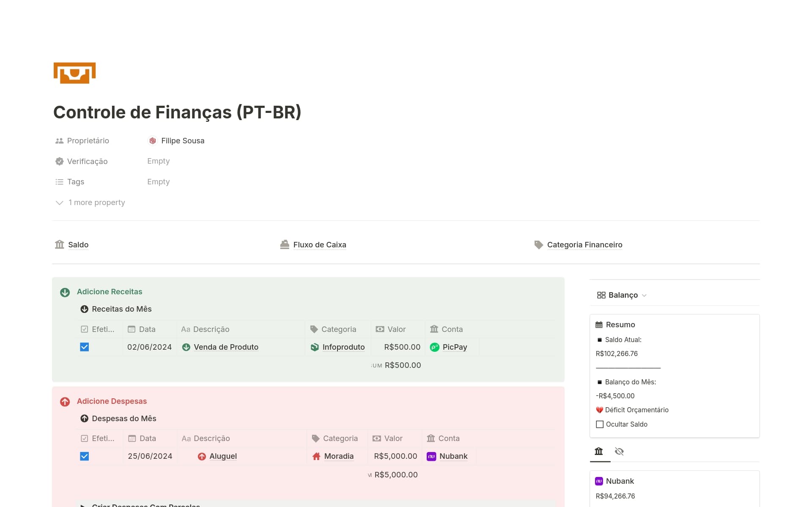
Task: Switch to the hidden-eye tab in Balanço panel
Action: [619, 451]
